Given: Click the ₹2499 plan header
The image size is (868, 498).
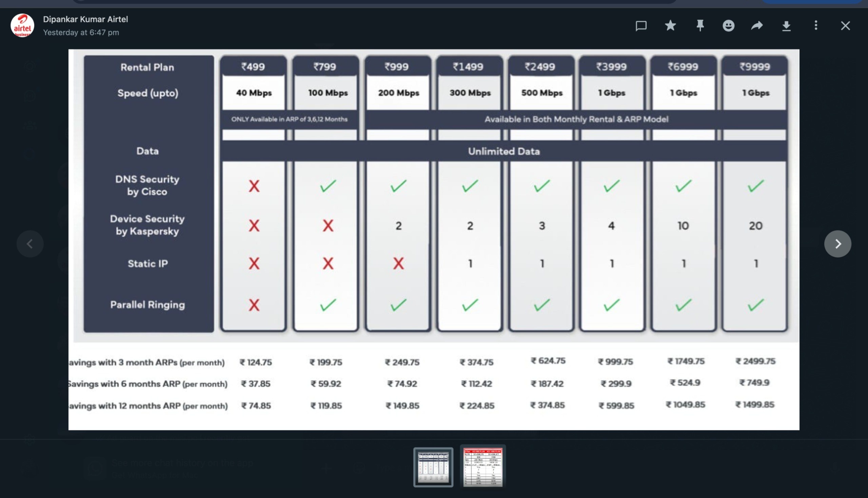Looking at the screenshot, I should 540,67.
